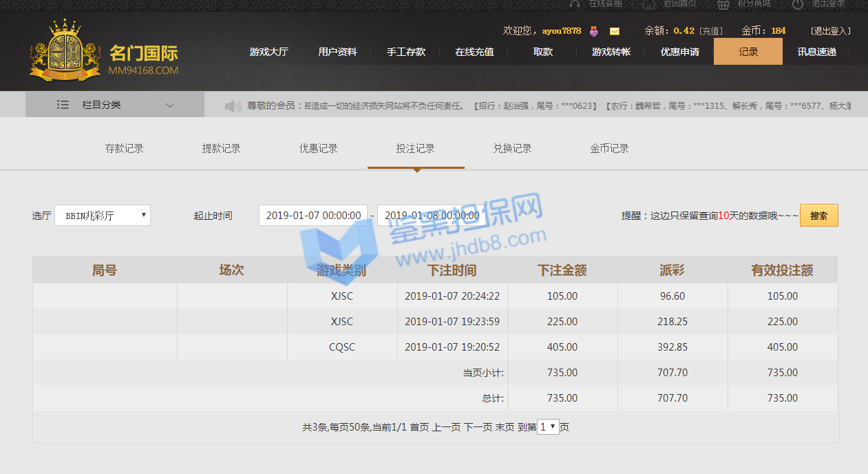Viewport: 868px width, 474px height.
Task: Click the start date field 2019-01-07
Action: pyautogui.click(x=313, y=216)
